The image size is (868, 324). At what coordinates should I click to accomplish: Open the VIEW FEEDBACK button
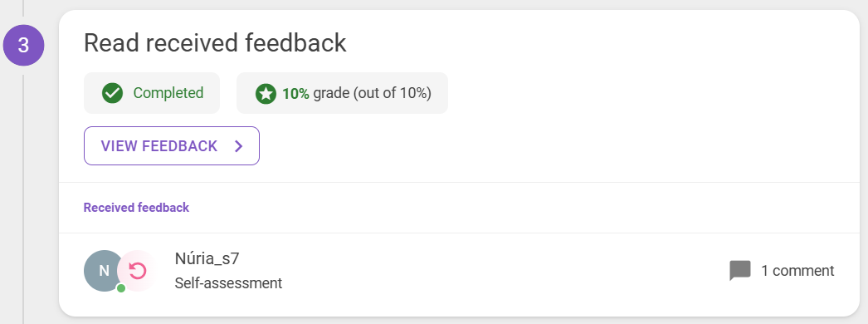point(172,145)
